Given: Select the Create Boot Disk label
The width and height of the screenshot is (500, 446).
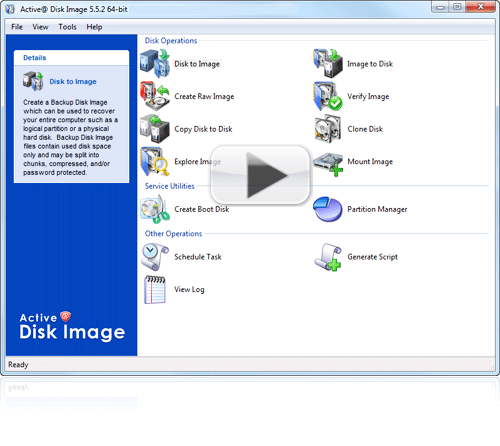Looking at the screenshot, I should click(x=202, y=209).
